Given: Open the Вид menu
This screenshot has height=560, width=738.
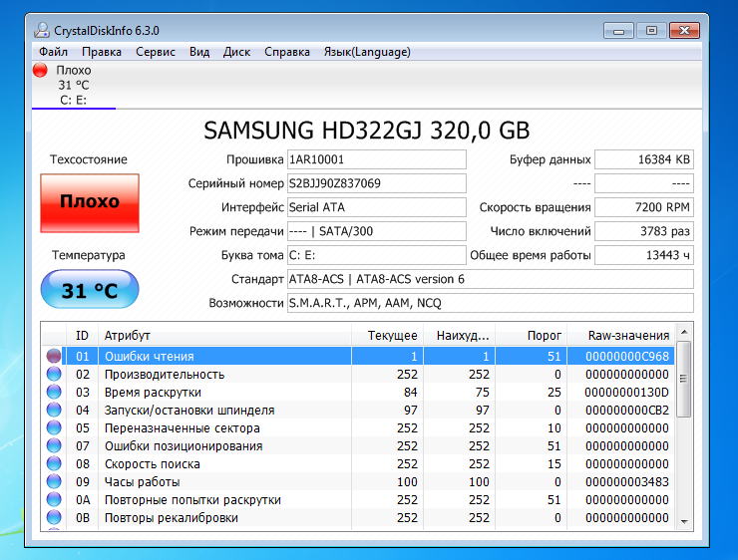Looking at the screenshot, I should (199, 52).
